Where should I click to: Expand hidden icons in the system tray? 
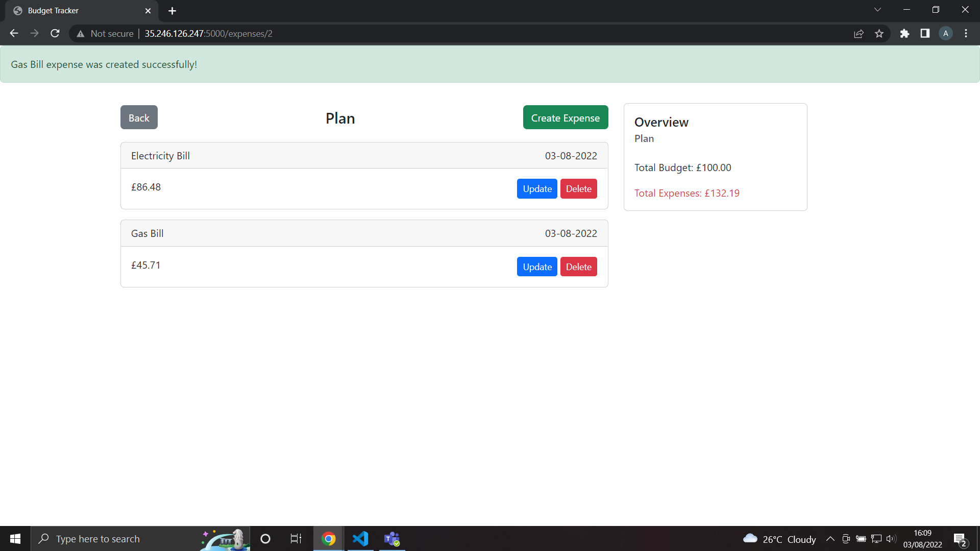(830, 538)
